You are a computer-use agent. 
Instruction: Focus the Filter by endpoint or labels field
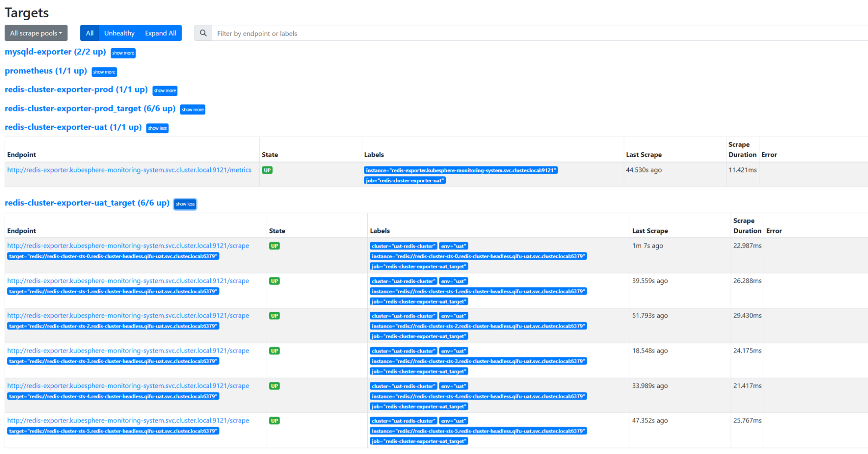coord(540,33)
